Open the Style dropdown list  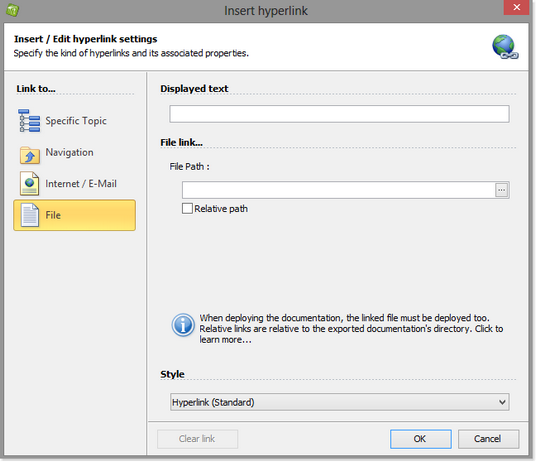[339, 402]
